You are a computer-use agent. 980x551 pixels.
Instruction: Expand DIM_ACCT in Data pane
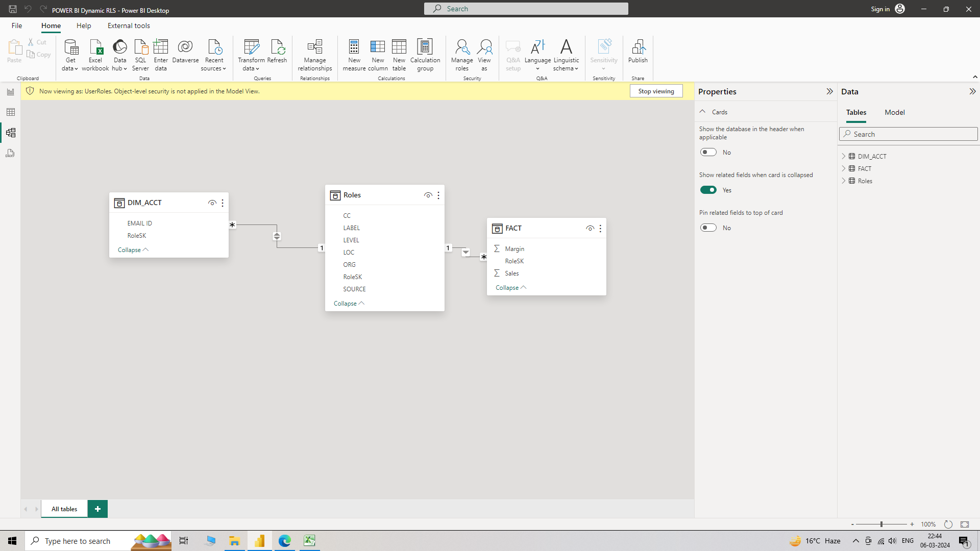(x=844, y=156)
